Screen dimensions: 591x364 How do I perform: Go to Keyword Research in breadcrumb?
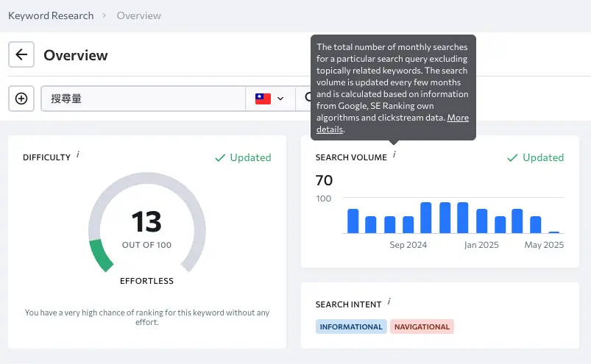point(51,15)
